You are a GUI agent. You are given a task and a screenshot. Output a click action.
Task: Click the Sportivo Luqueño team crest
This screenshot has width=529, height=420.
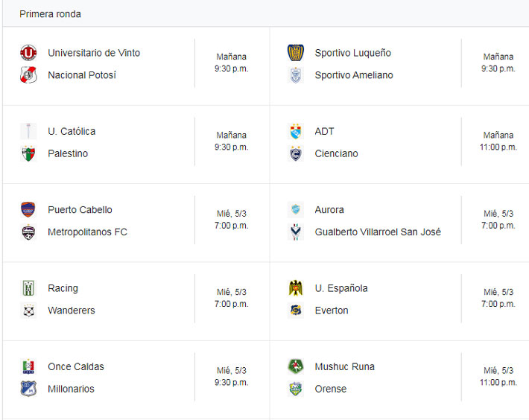[x=296, y=53]
